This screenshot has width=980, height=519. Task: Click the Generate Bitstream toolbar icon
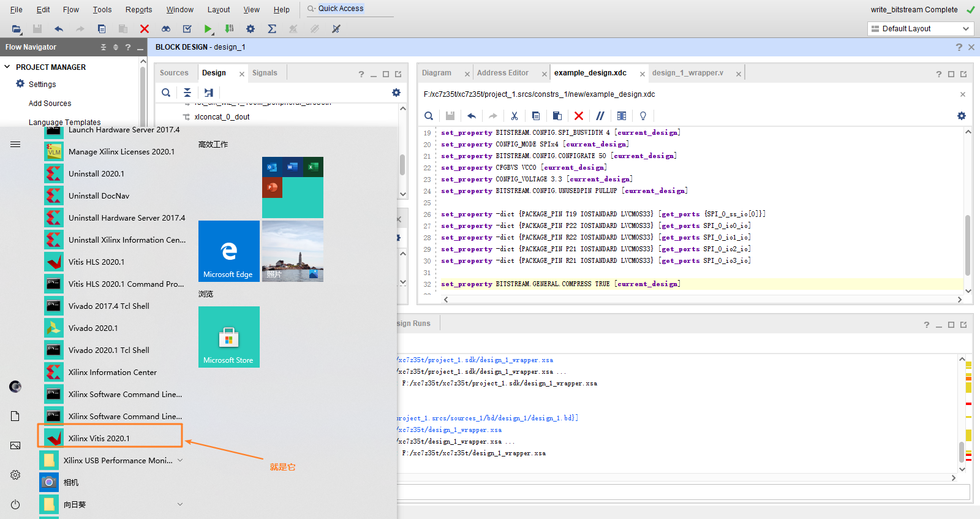click(229, 29)
